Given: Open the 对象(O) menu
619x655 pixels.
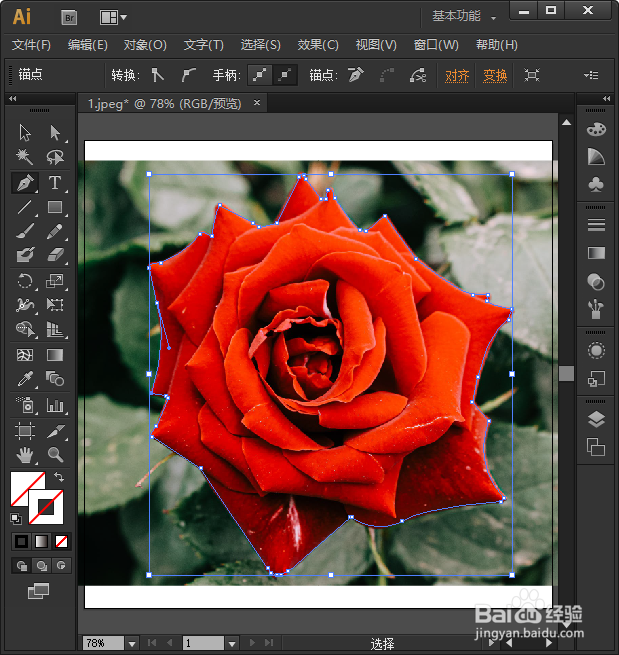Looking at the screenshot, I should point(145,45).
